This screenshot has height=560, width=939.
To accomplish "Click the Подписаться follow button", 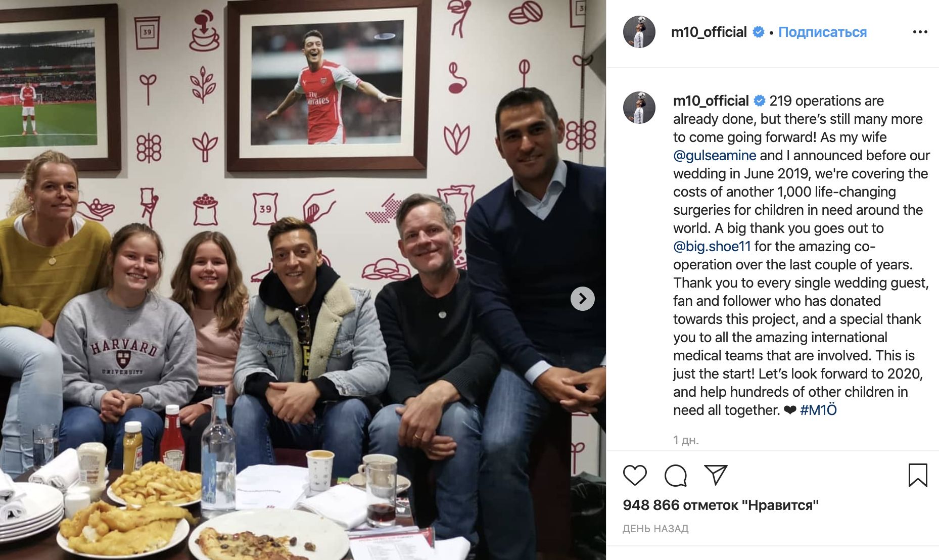I will [822, 32].
